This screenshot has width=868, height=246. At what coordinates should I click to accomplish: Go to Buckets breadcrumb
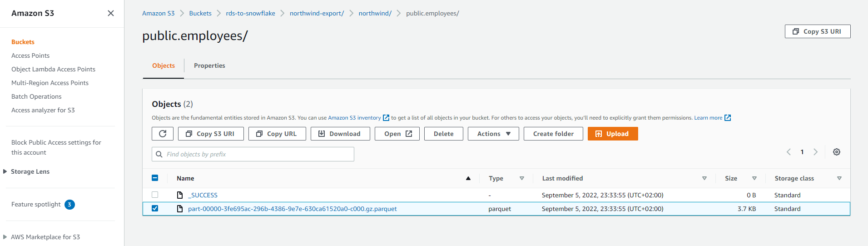point(200,13)
